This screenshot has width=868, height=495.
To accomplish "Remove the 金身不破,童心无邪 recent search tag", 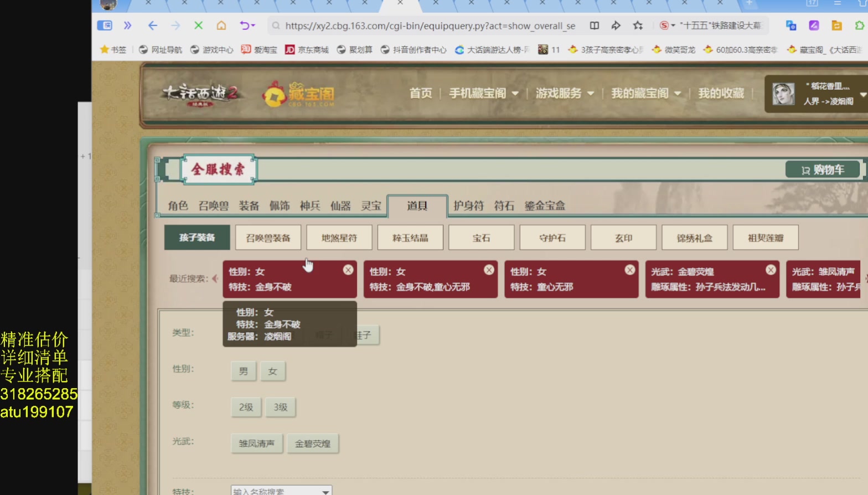I will coord(489,270).
